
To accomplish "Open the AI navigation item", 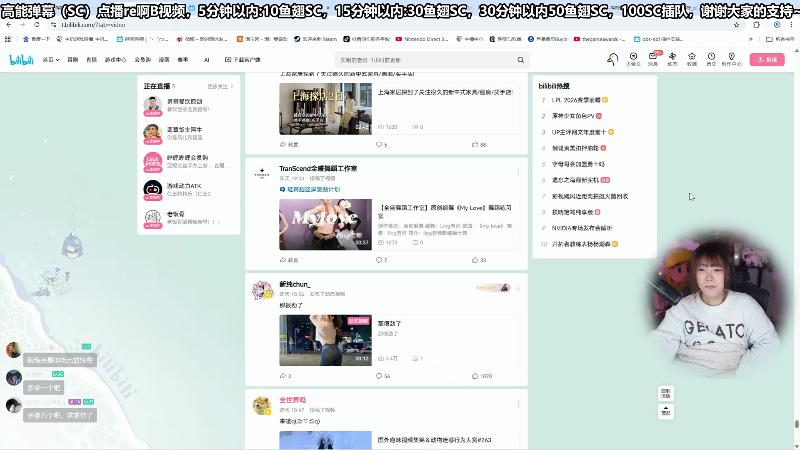I will point(207,60).
